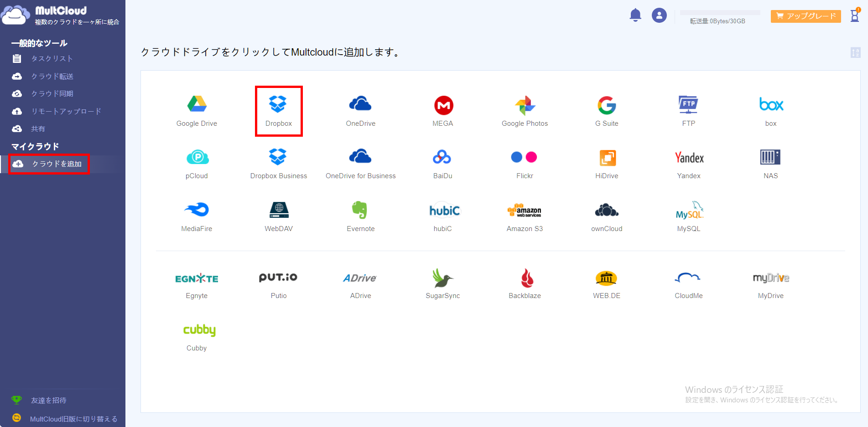The image size is (868, 427).
Task: Add a Google Drive cloud
Action: [197, 111]
